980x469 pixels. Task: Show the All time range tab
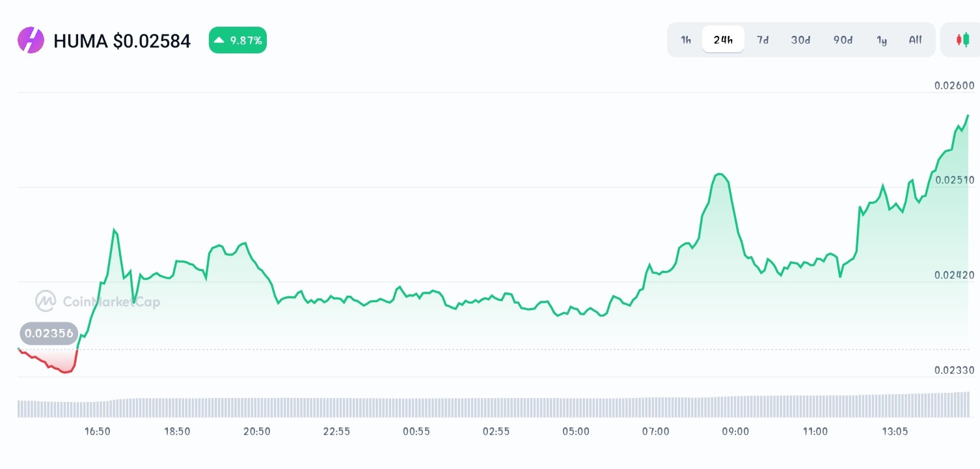coord(915,40)
